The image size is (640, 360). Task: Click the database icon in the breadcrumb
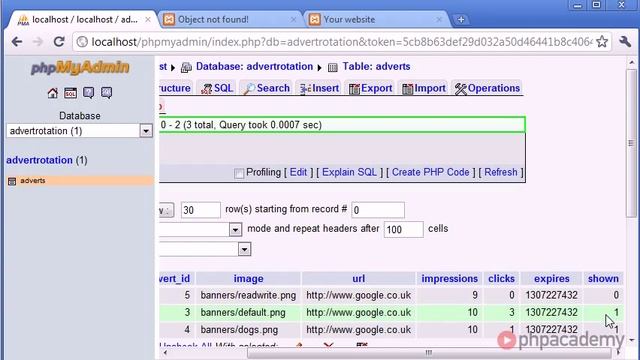tap(186, 67)
